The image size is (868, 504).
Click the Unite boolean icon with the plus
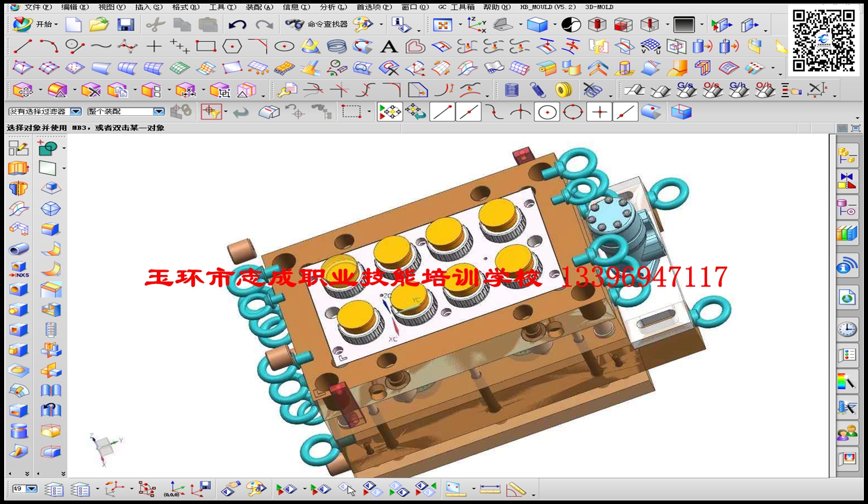[x=47, y=147]
